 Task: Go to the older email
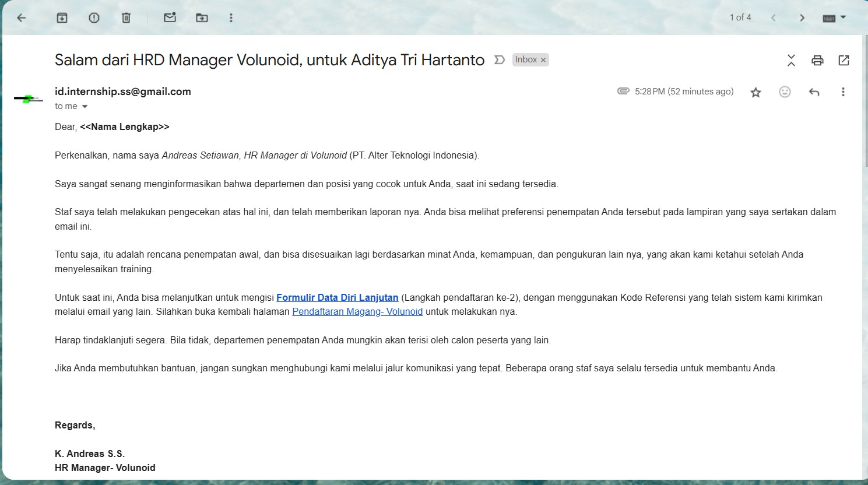(802, 18)
